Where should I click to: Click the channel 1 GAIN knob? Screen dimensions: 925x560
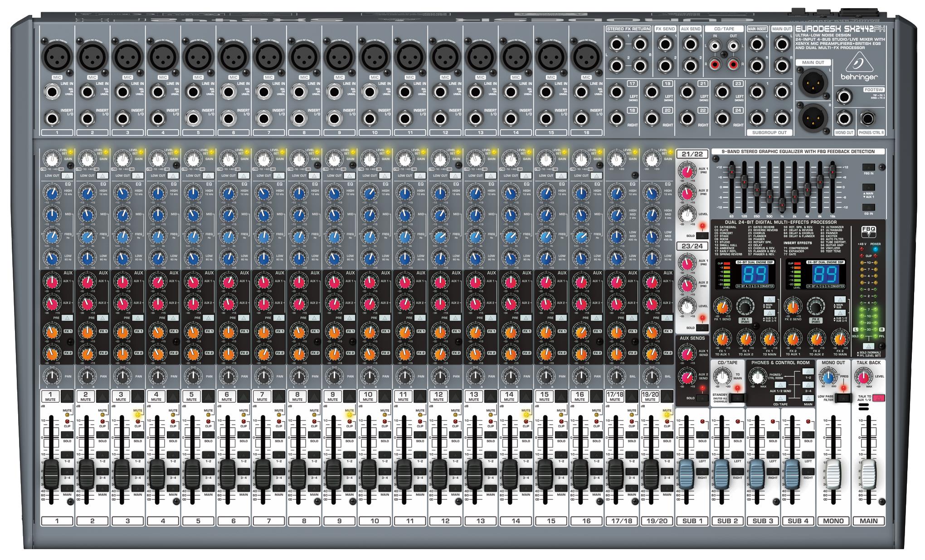coord(52,159)
